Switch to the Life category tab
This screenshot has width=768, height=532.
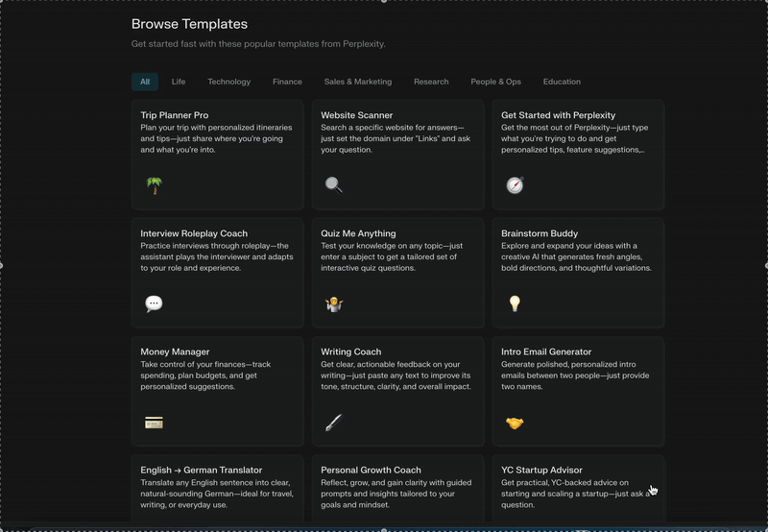(x=179, y=82)
